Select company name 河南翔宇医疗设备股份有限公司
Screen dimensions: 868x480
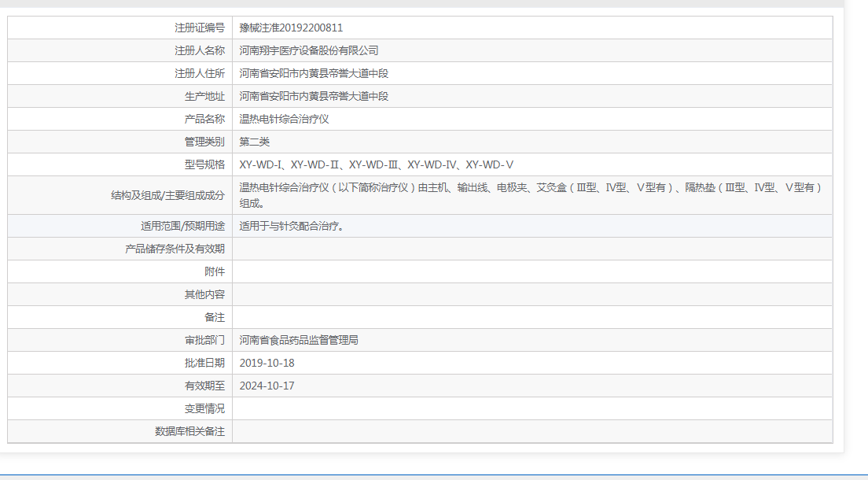click(x=309, y=50)
